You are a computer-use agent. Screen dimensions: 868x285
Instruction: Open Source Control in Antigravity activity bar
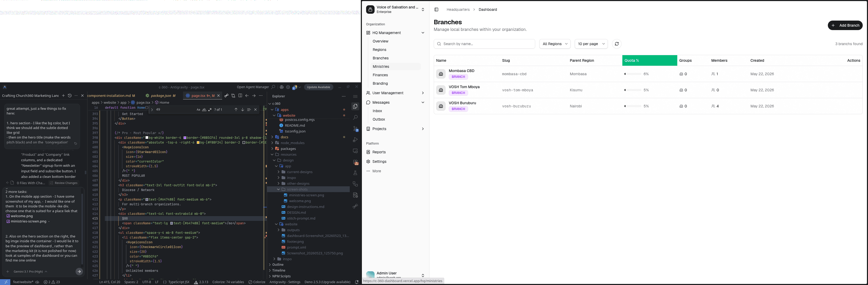click(356, 129)
